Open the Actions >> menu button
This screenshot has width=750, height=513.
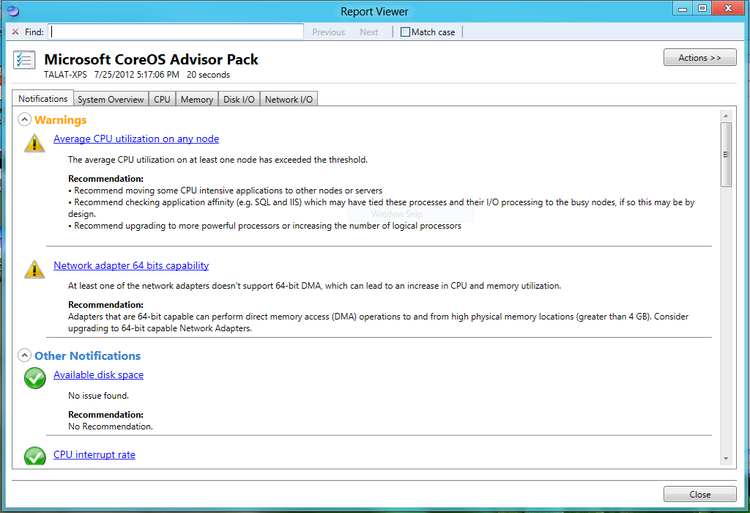699,57
